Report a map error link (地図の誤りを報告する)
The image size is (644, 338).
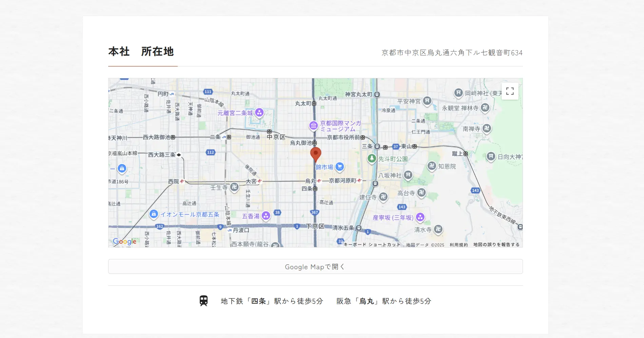tap(496, 245)
